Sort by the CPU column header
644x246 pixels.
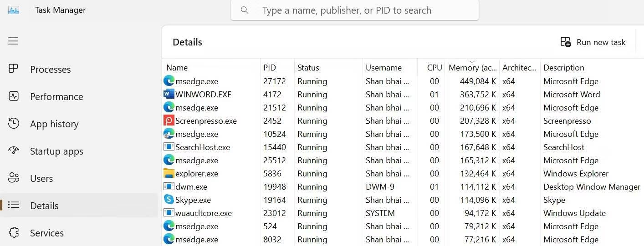click(x=431, y=67)
